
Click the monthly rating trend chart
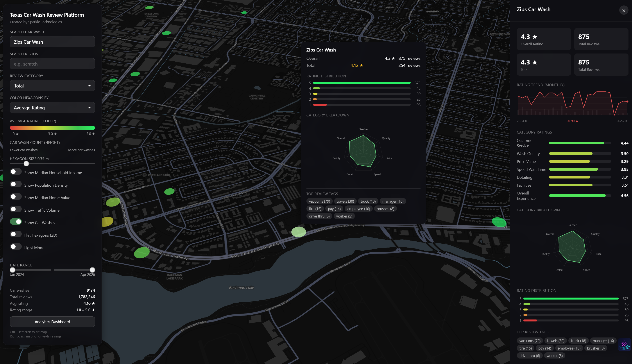(x=573, y=103)
